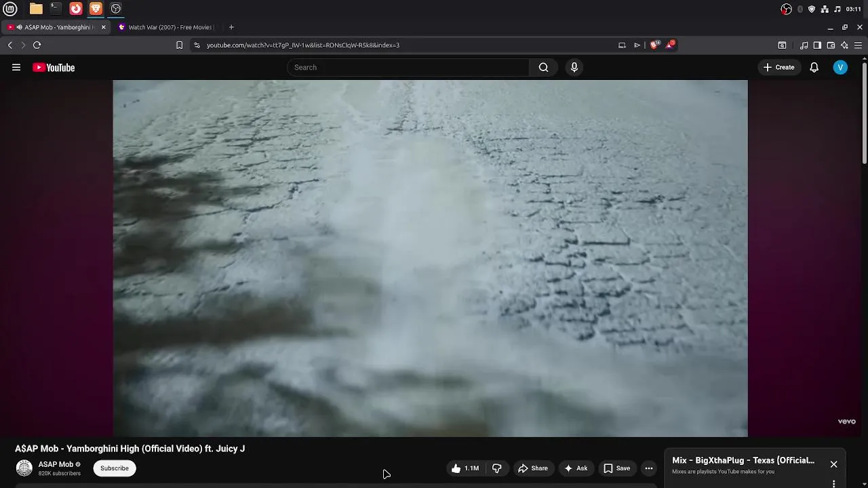This screenshot has height=488, width=868.
Task: Close the A$AP Mob YouTube tab
Action: (x=103, y=27)
